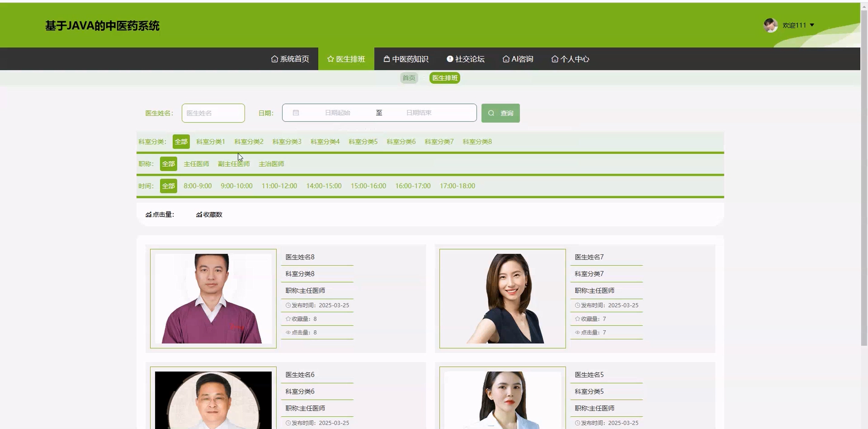Select the 14:00-15:00 time slot filter

click(x=324, y=186)
